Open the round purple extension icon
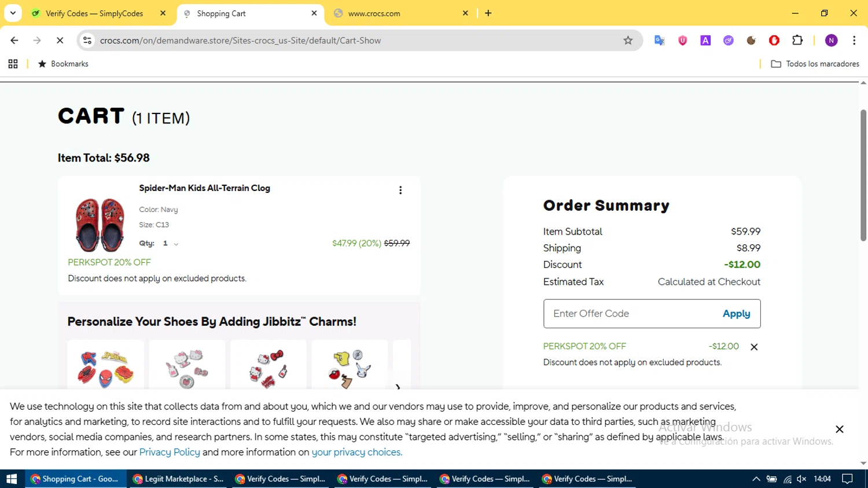The width and height of the screenshot is (868, 488). pyautogui.click(x=729, y=41)
